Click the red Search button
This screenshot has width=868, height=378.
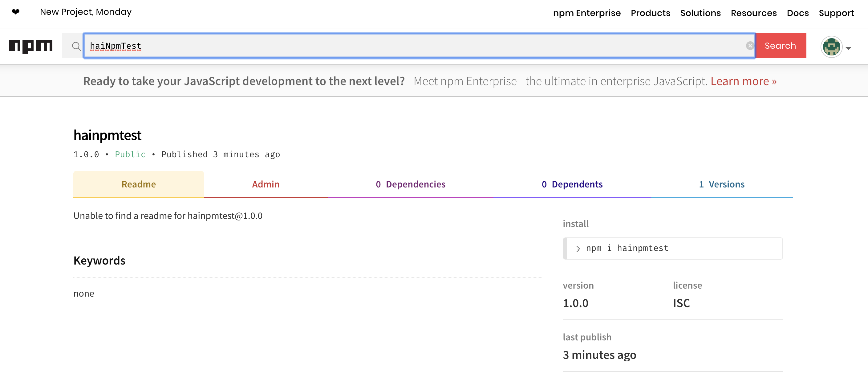pyautogui.click(x=781, y=46)
